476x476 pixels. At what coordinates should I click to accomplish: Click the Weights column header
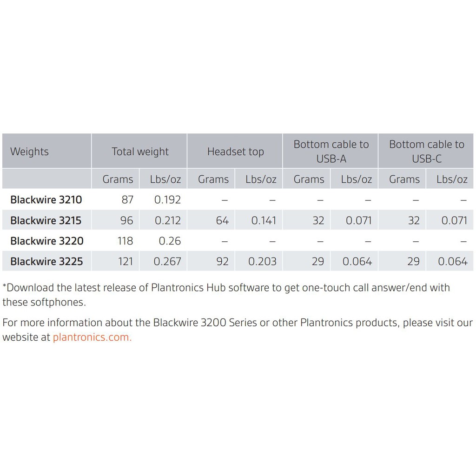click(x=29, y=152)
